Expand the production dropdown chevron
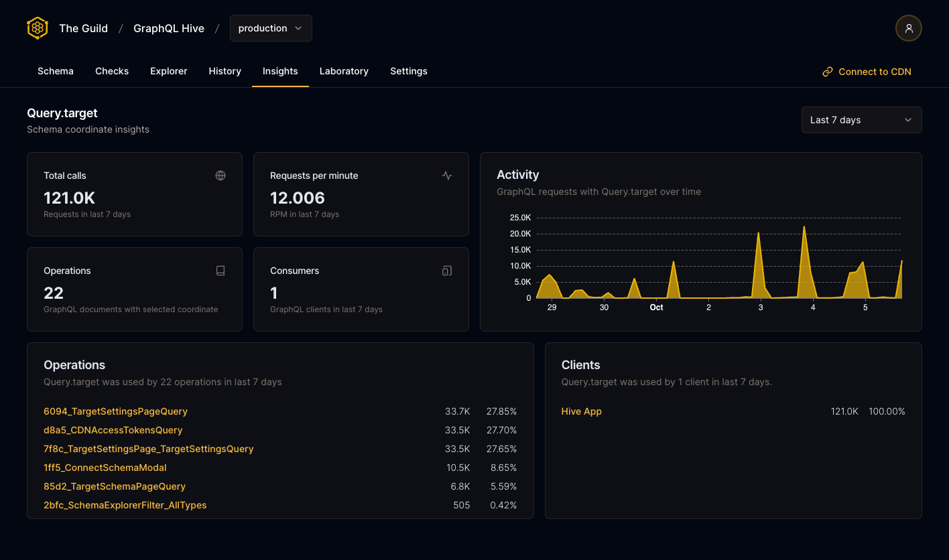Image resolution: width=949 pixels, height=560 pixels. 299,28
